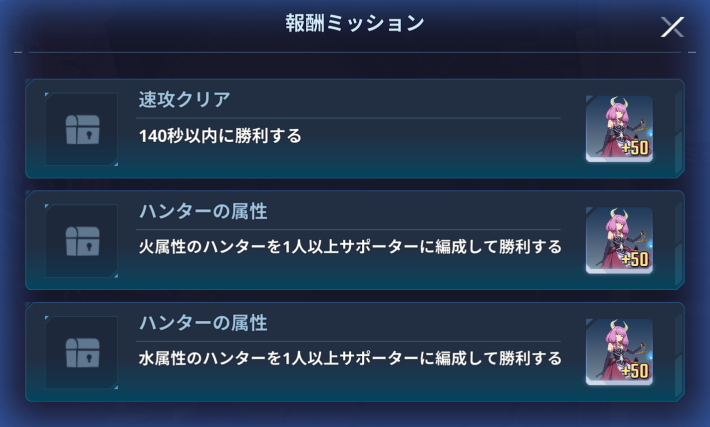This screenshot has height=427, width=710.
Task: Select the 速攻クリア mission heading
Action: pyautogui.click(x=185, y=100)
